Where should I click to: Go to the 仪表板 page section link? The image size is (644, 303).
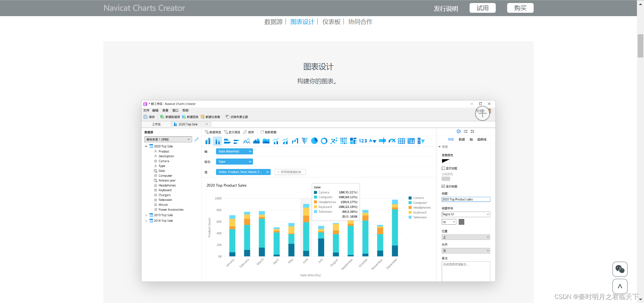click(331, 22)
